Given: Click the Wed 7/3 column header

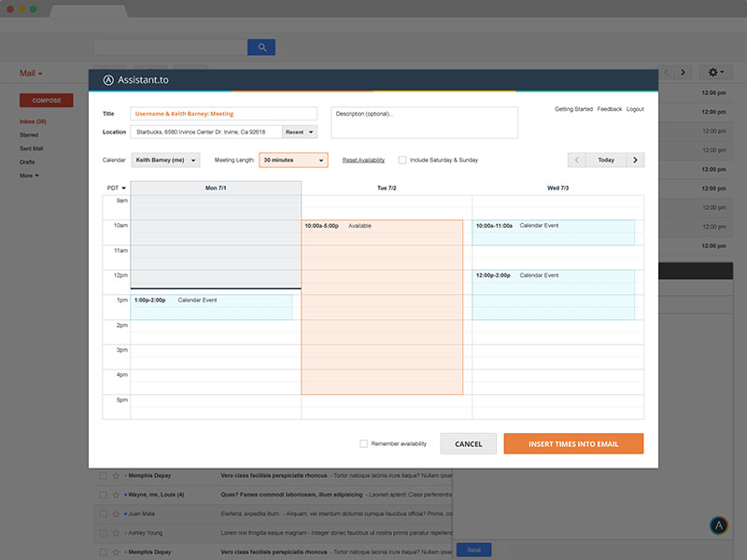Looking at the screenshot, I should pyautogui.click(x=557, y=189).
